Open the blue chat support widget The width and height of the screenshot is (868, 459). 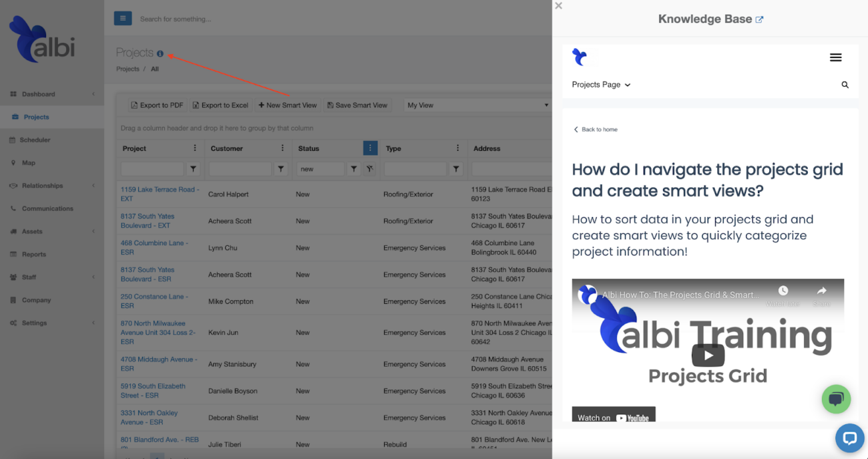click(850, 438)
